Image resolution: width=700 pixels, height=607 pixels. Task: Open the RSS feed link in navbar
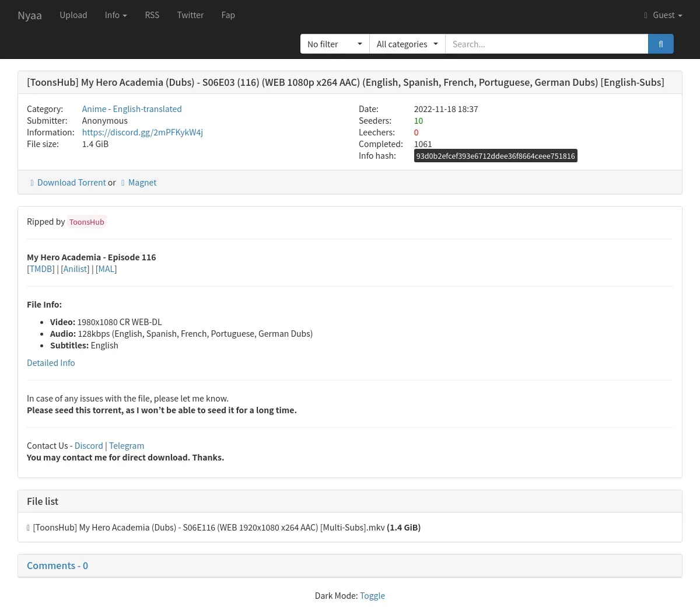pos(152,15)
